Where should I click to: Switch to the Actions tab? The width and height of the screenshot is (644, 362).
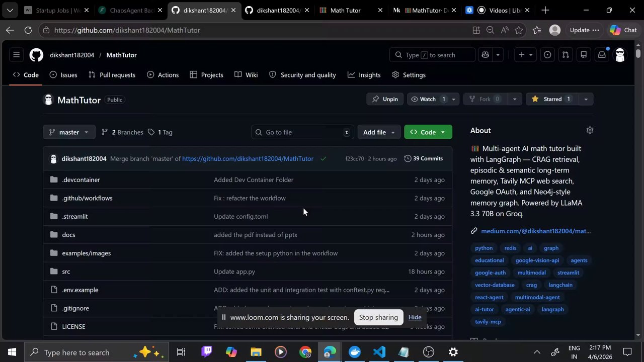[163, 75]
